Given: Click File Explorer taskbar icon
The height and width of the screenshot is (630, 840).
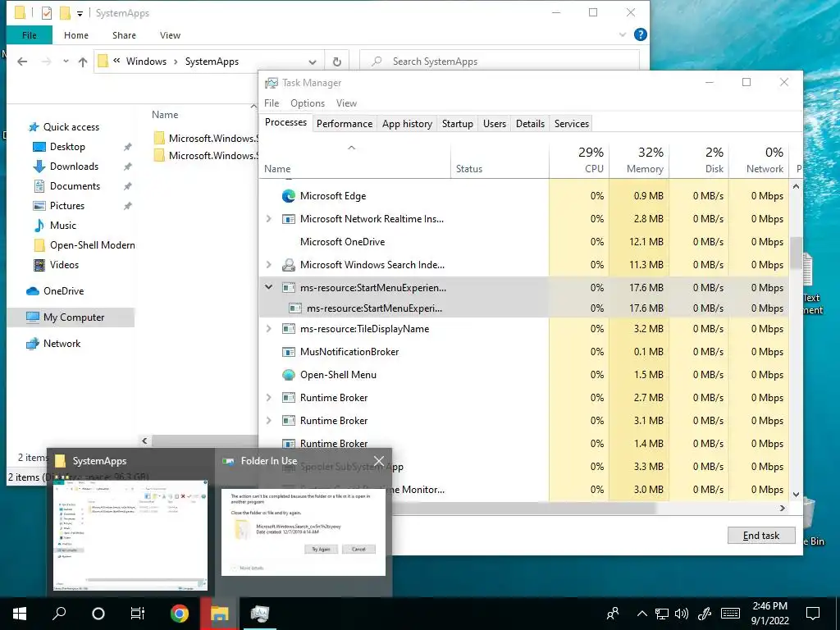Looking at the screenshot, I should tap(219, 614).
